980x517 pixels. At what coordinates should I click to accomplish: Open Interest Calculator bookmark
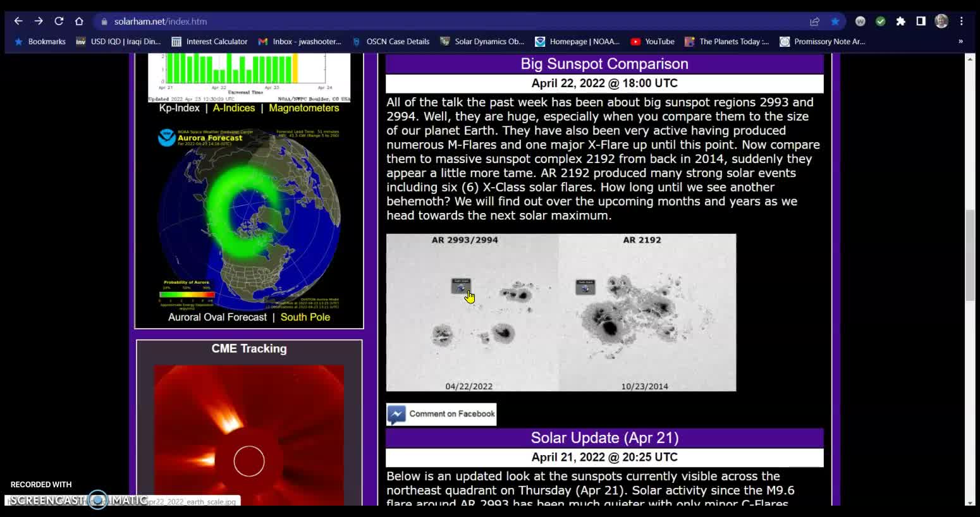tap(210, 42)
